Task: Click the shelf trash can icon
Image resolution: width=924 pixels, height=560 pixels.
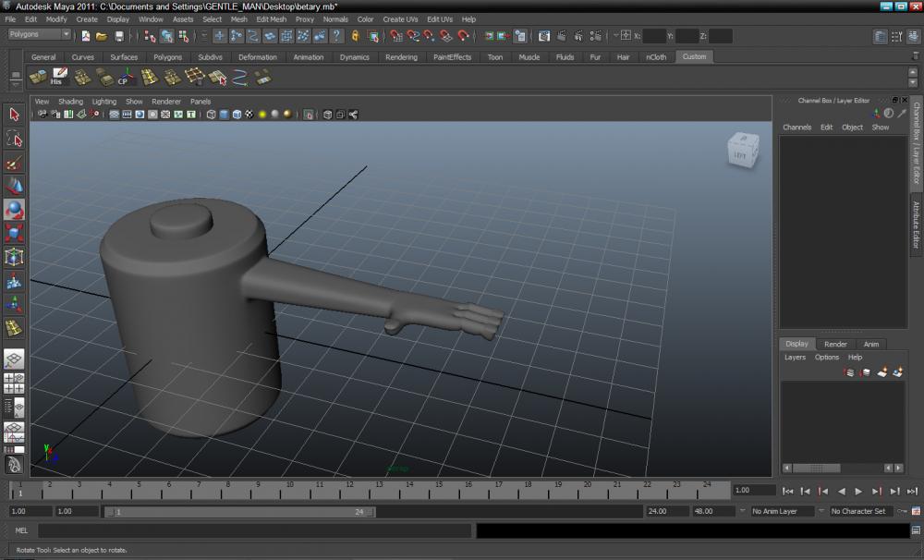Action: [x=914, y=55]
